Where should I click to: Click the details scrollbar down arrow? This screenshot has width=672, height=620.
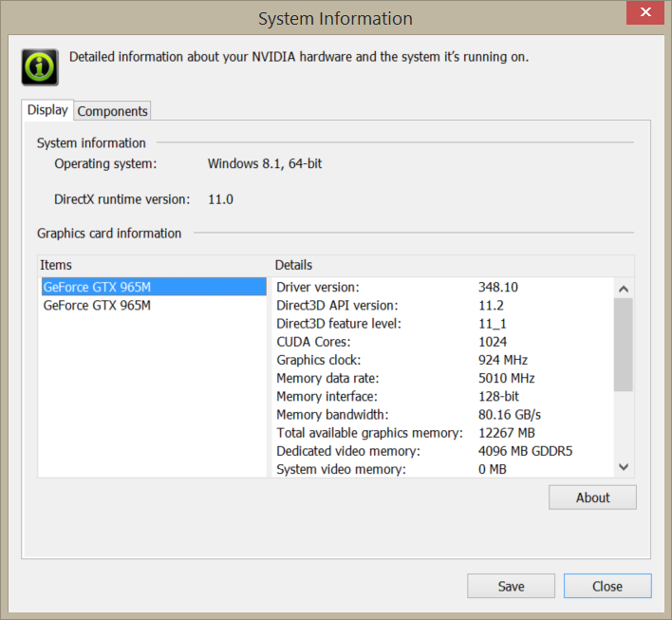click(624, 467)
